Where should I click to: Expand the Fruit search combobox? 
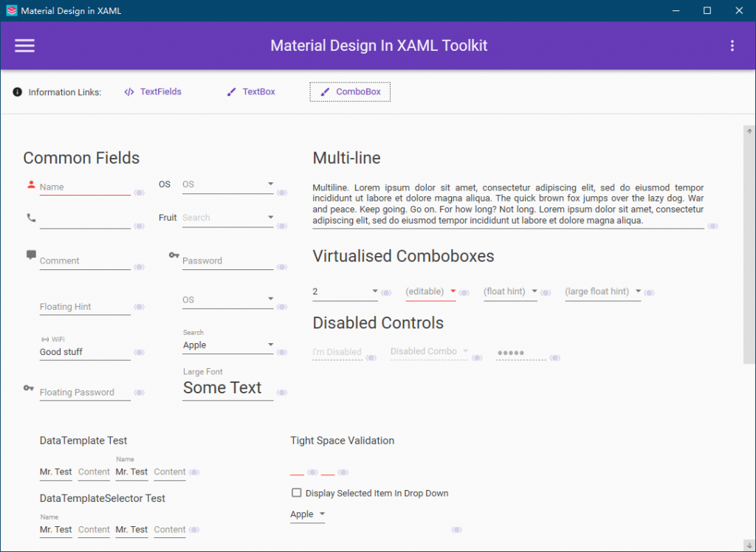[270, 217]
